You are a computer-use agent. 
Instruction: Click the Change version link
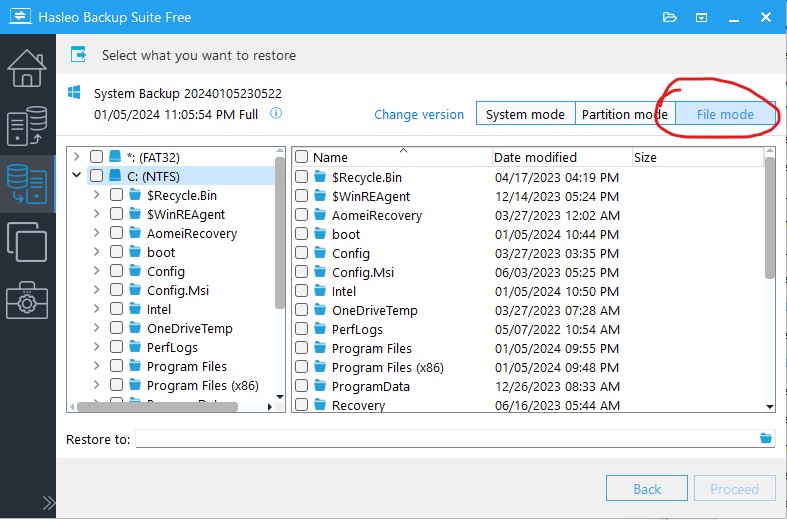(x=419, y=115)
